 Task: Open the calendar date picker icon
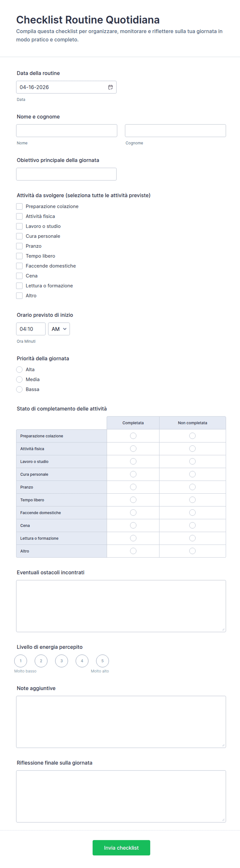(110, 87)
